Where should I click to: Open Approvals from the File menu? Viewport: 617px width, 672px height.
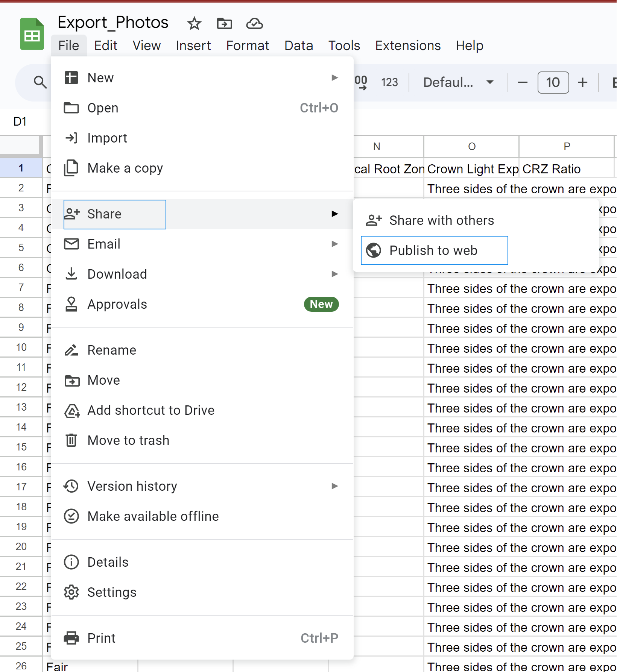[202, 304]
